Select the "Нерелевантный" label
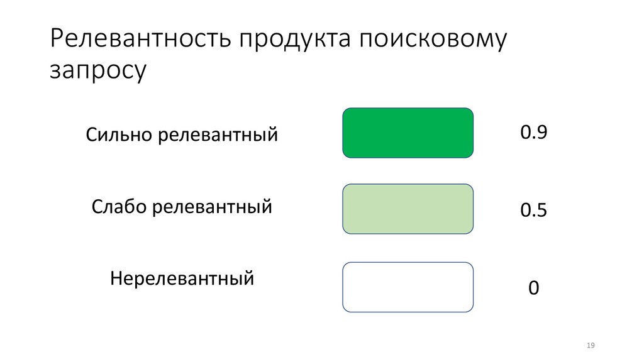Viewport: 644px width, 362px height. click(182, 278)
